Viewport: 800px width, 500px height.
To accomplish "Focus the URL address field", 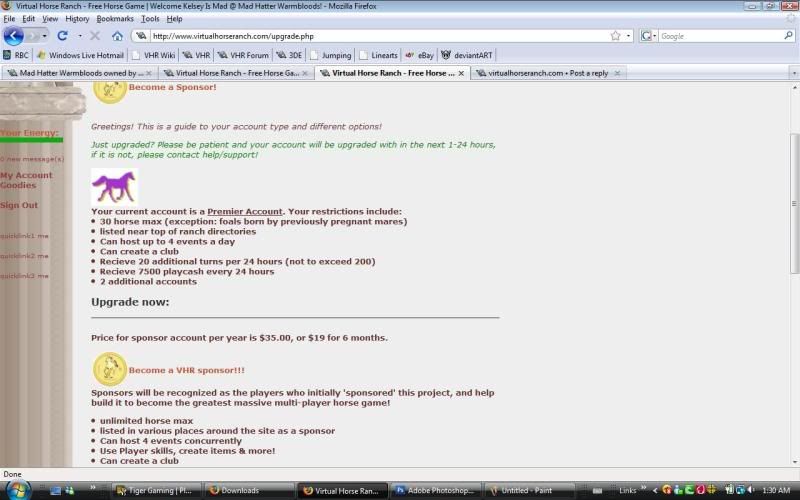I will pos(379,36).
